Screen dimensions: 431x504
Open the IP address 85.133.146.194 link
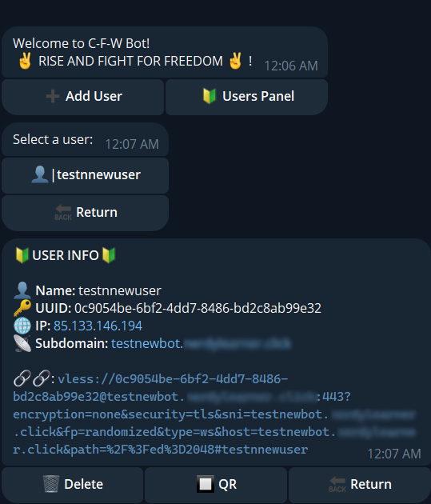click(x=98, y=326)
